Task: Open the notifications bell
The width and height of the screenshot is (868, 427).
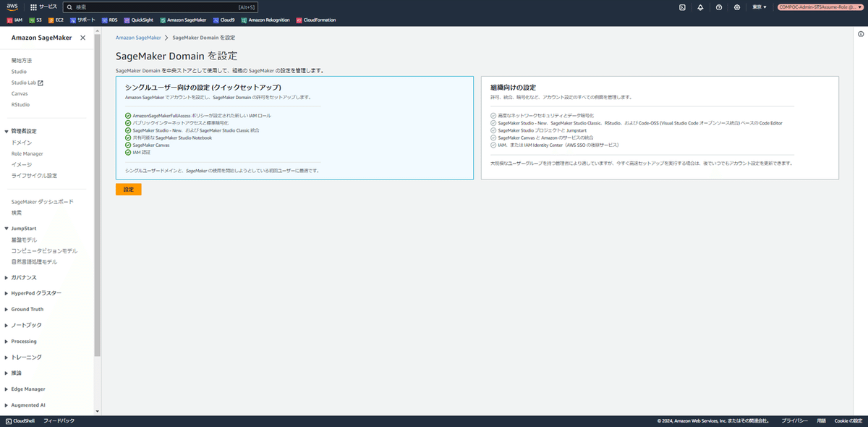Action: click(x=700, y=7)
